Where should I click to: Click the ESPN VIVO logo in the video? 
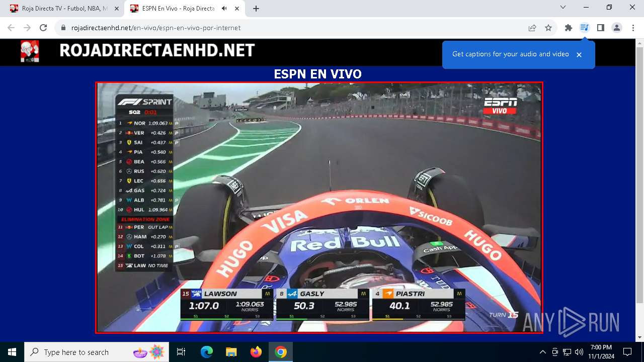[500, 105]
